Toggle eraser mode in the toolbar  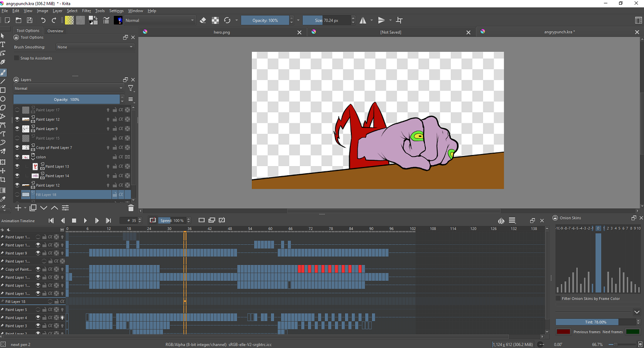203,20
